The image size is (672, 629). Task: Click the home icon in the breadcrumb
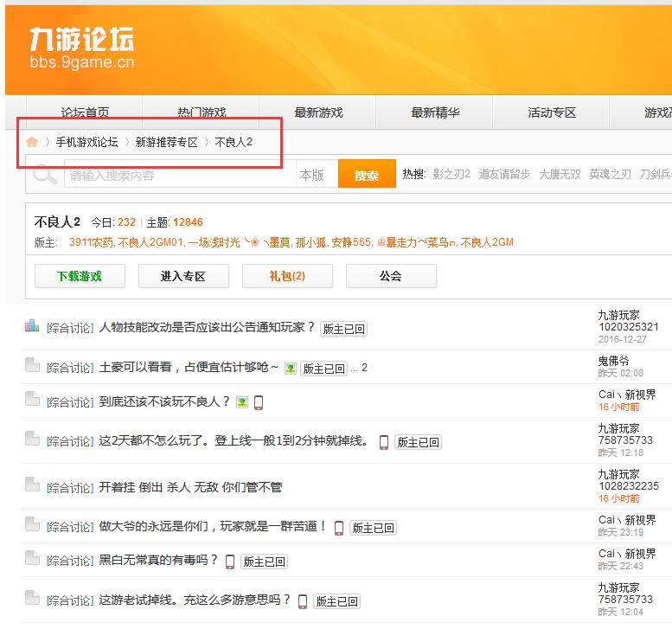(32, 142)
